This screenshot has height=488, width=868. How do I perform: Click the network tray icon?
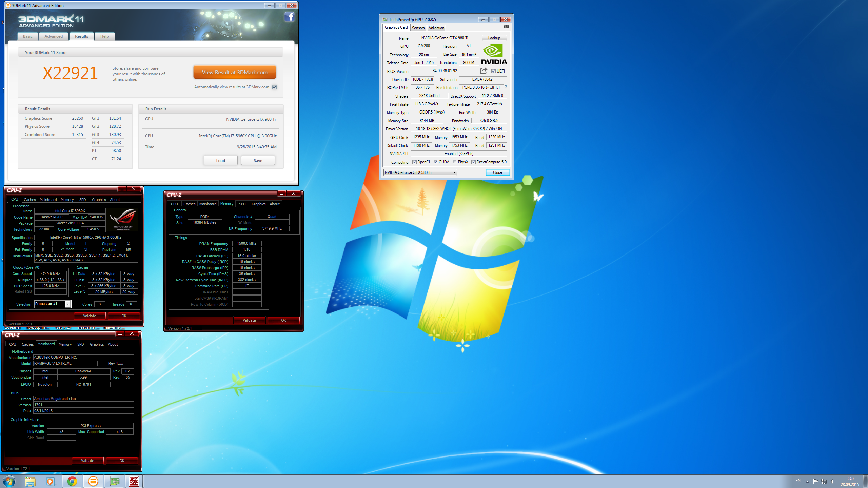pyautogui.click(x=824, y=481)
